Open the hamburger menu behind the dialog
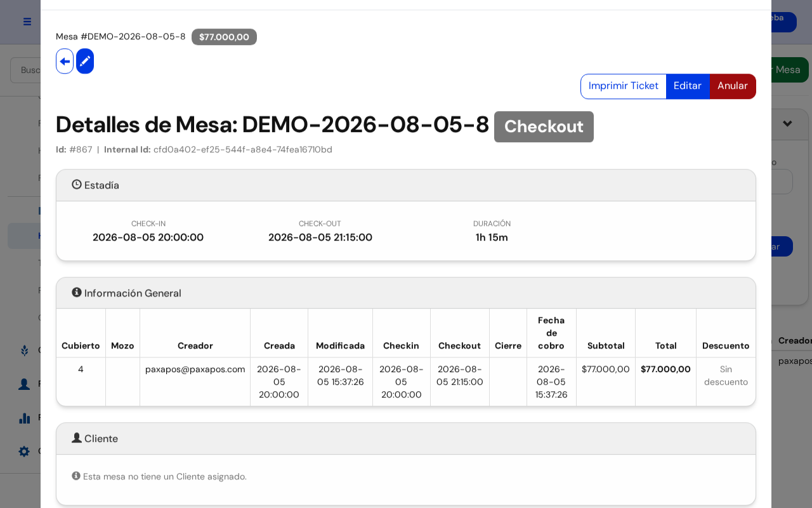 pos(27,22)
